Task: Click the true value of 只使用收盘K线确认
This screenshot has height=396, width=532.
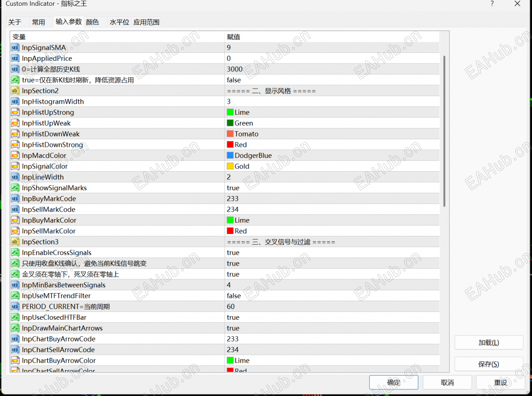Action: (x=233, y=263)
